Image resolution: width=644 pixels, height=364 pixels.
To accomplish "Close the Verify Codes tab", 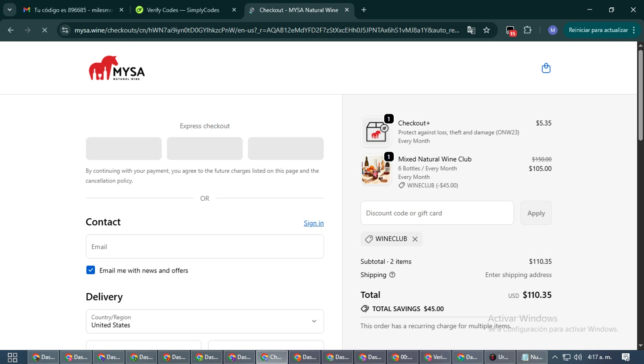I will pyautogui.click(x=234, y=10).
